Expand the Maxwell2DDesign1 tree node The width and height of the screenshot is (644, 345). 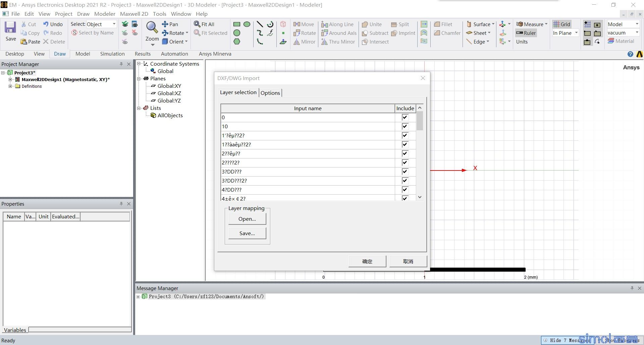point(10,79)
